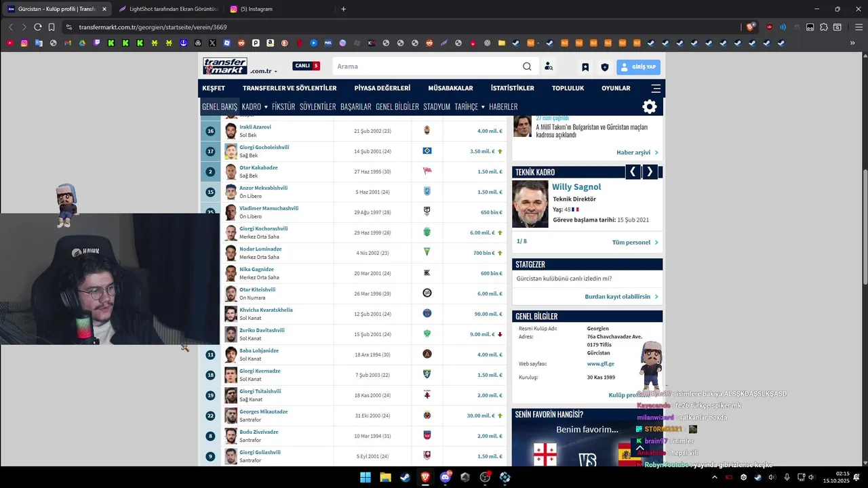868x488 pixels.
Task: Click the magnifier search icon
Action: (x=527, y=66)
